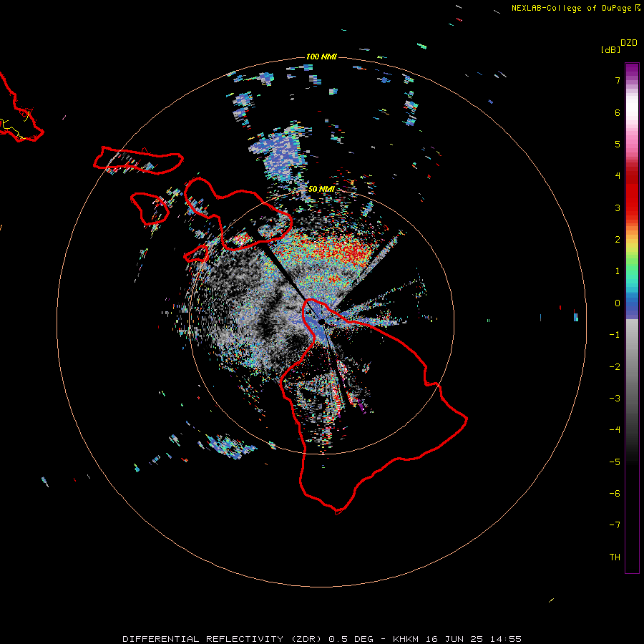This screenshot has height=644, width=644.
Task: Click the 0 value on color scale
Action: point(618,303)
